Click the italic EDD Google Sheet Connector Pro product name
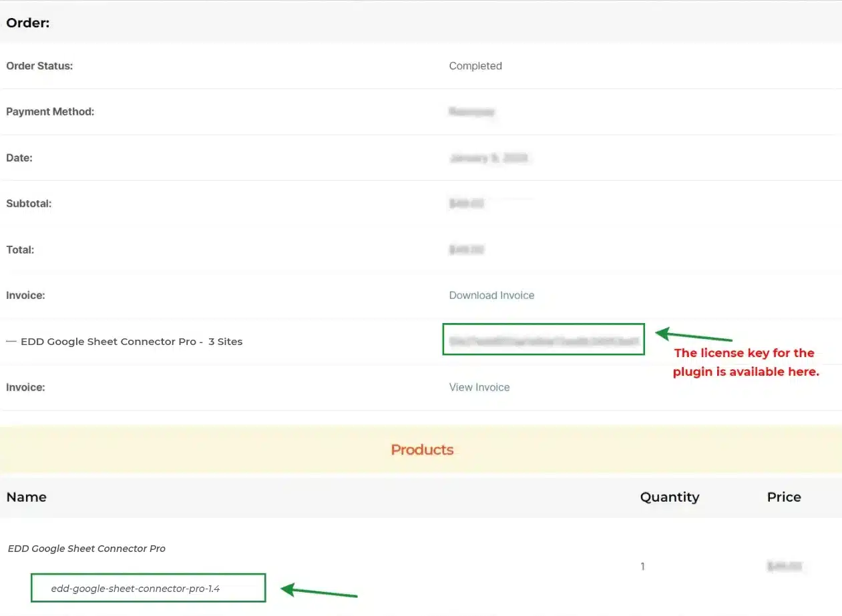Screen dimensions: 842x616 (x=87, y=549)
